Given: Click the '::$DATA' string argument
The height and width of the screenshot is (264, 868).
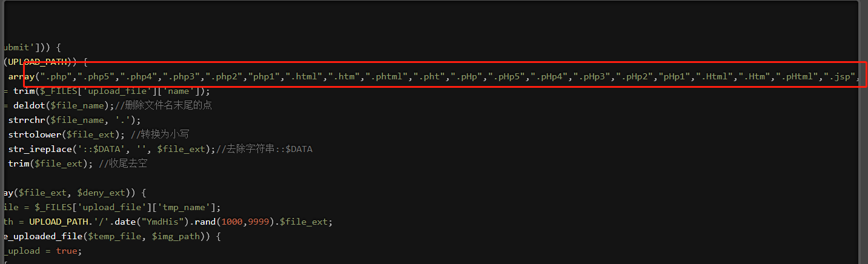Looking at the screenshot, I should click(90, 149).
